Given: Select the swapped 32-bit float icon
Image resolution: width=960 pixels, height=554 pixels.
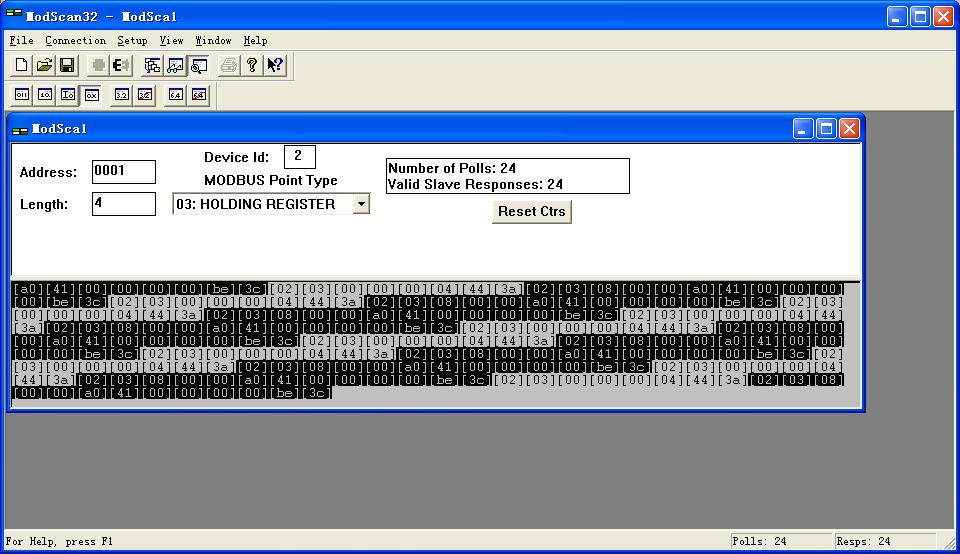Looking at the screenshot, I should (145, 95).
